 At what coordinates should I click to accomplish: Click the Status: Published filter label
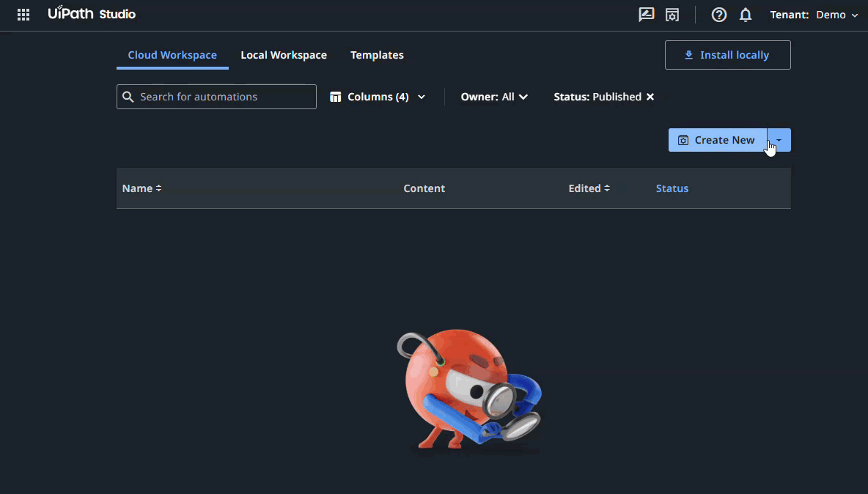(597, 97)
